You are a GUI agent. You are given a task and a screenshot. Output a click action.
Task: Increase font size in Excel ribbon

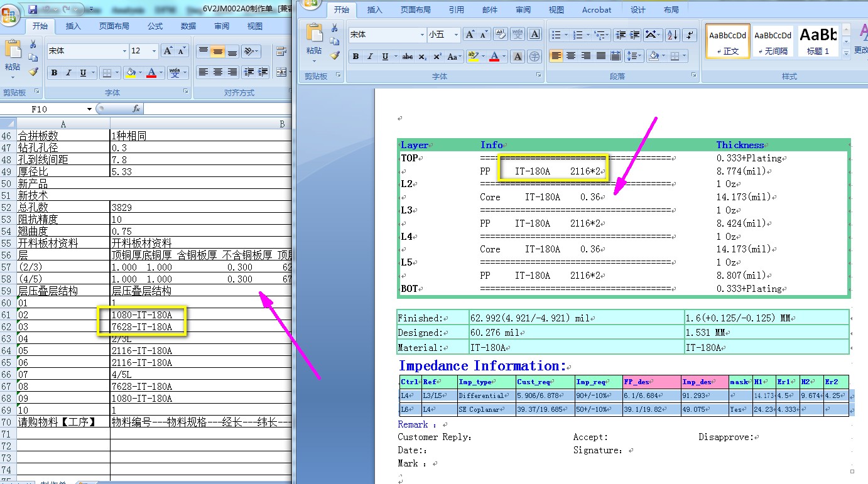tap(168, 51)
